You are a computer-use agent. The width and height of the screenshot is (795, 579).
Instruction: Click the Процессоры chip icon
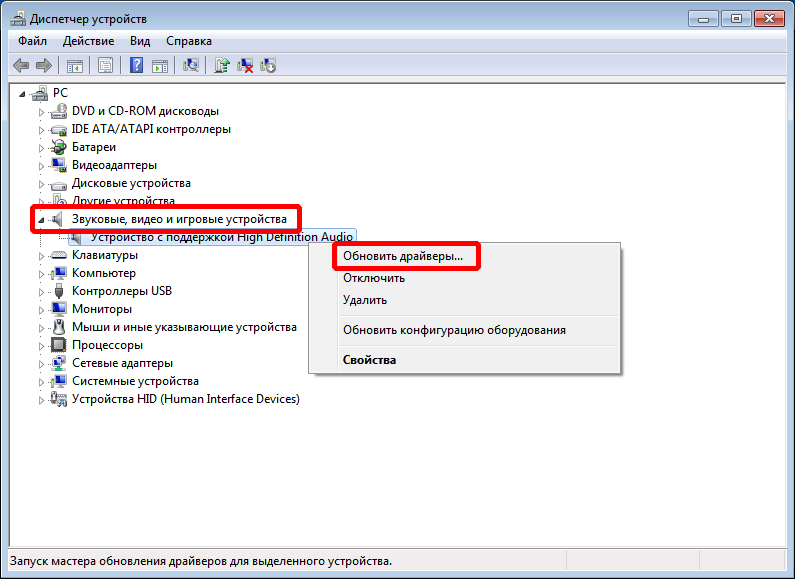point(59,345)
